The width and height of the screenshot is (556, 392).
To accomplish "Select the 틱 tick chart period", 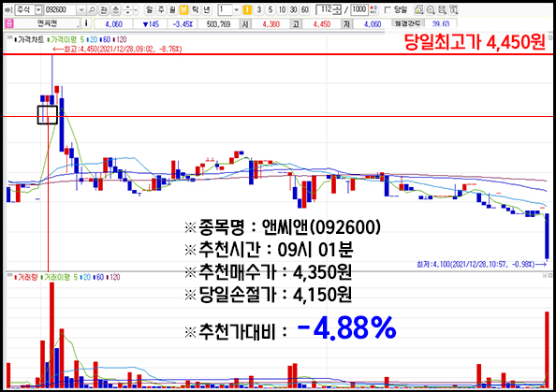I will click(x=195, y=10).
